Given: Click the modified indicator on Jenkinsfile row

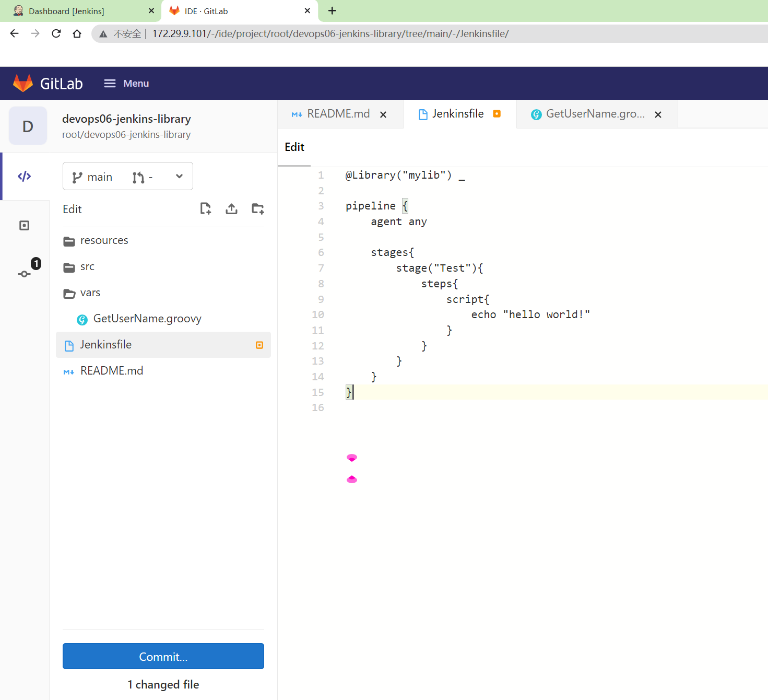Looking at the screenshot, I should coord(259,345).
